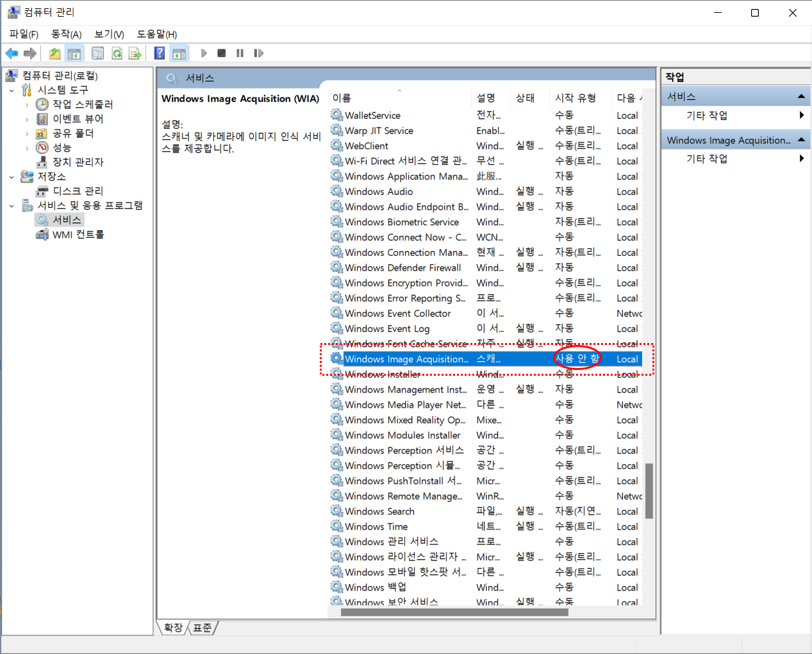Switch to the 표준 tab
This screenshot has width=812, height=654.
(x=203, y=628)
